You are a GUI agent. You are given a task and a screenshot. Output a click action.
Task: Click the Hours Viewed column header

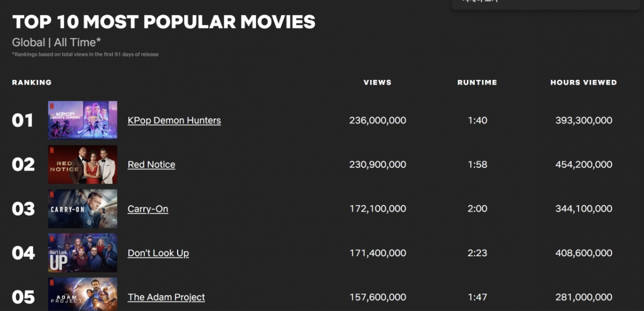coord(583,83)
